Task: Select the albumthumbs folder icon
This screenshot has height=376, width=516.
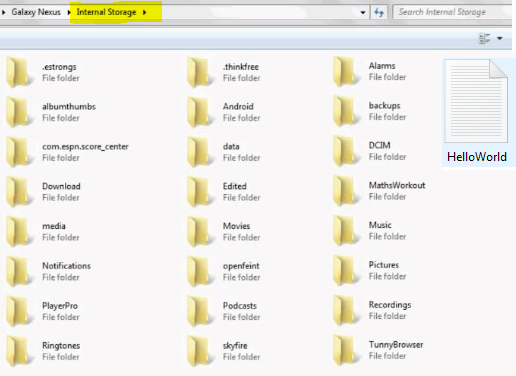Action: pyautogui.click(x=20, y=112)
